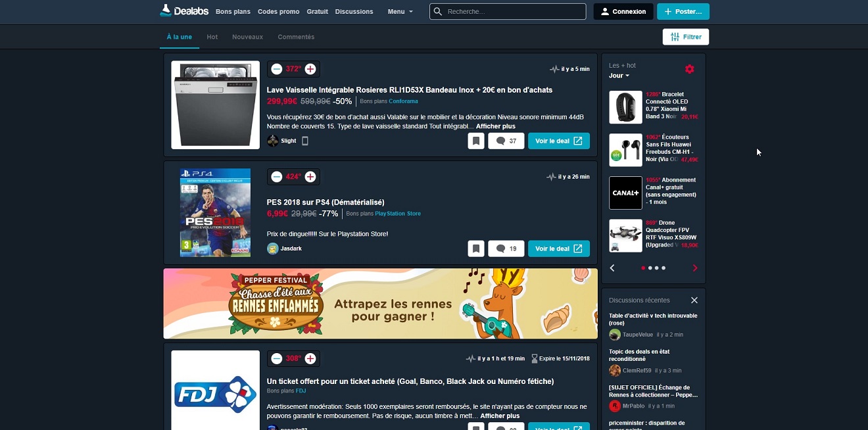Close the Discussions récentes panel
This screenshot has width=868, height=430.
coord(694,300)
